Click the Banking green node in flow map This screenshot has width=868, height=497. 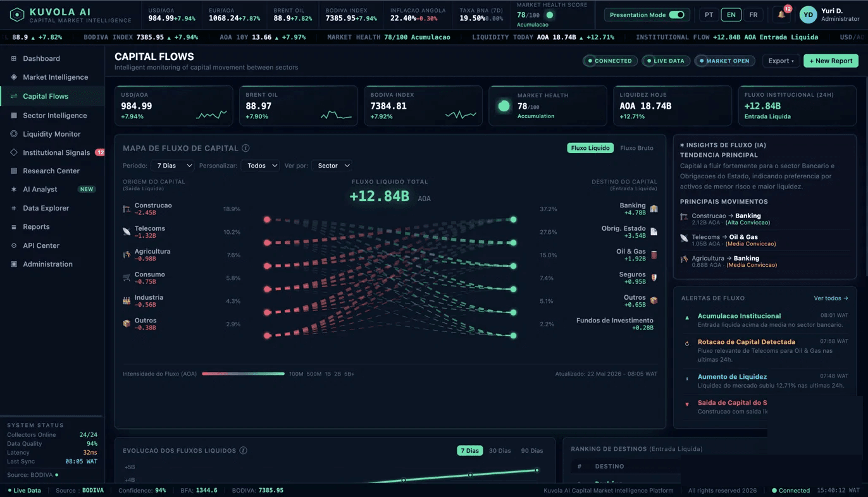point(514,219)
